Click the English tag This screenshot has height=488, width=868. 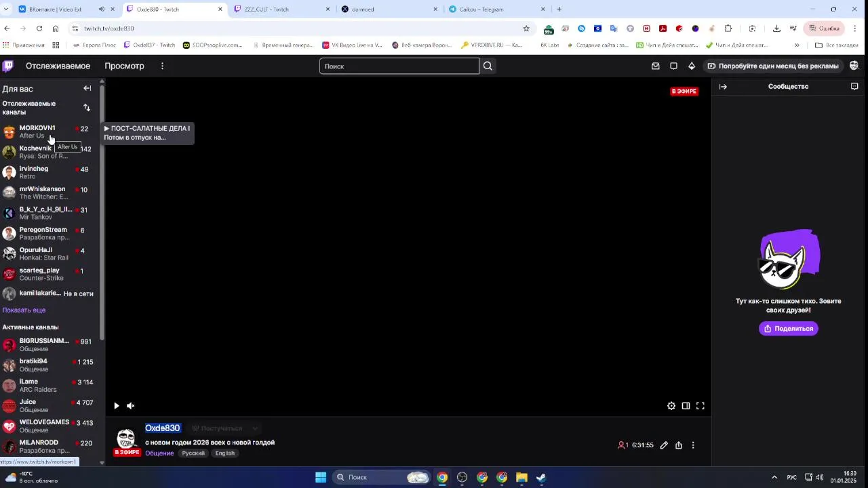(225, 453)
